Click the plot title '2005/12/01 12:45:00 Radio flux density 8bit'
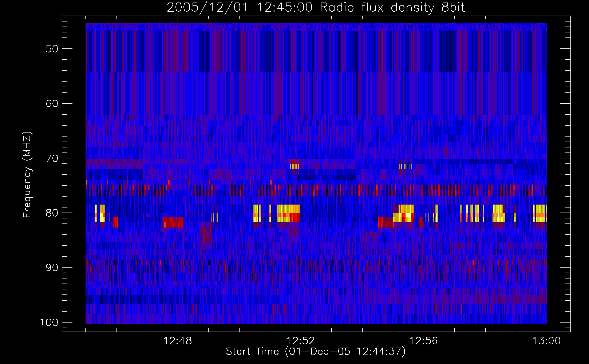The width and height of the screenshot is (589, 364). point(316,7)
